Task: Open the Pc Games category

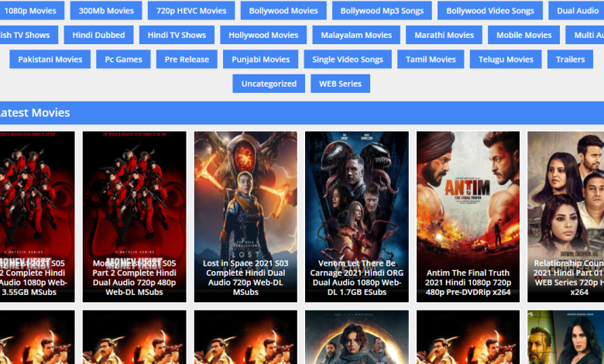Action: point(123,59)
